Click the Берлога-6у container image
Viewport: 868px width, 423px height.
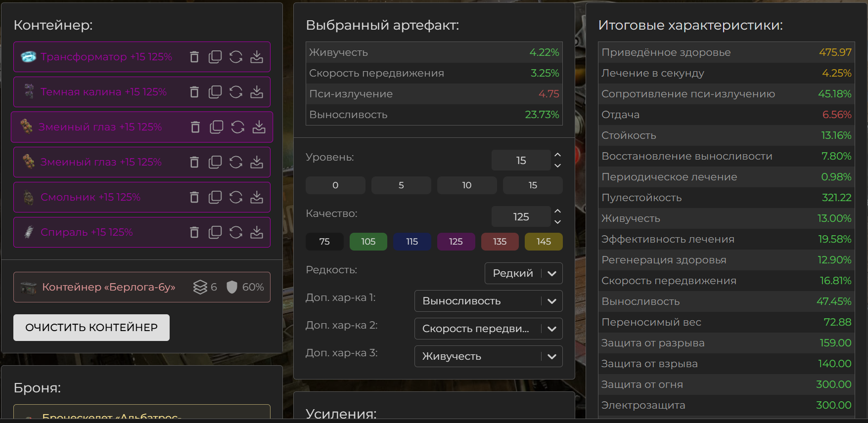[x=29, y=287]
